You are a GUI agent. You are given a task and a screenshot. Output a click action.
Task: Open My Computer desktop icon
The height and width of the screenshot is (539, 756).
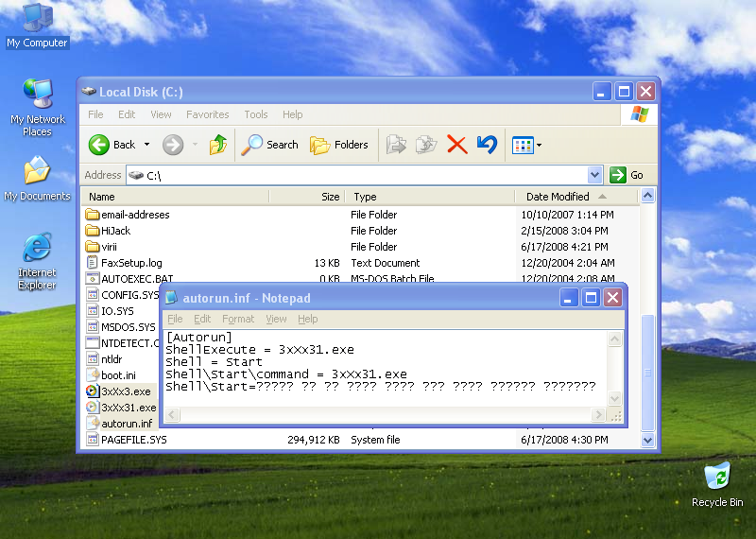37,26
